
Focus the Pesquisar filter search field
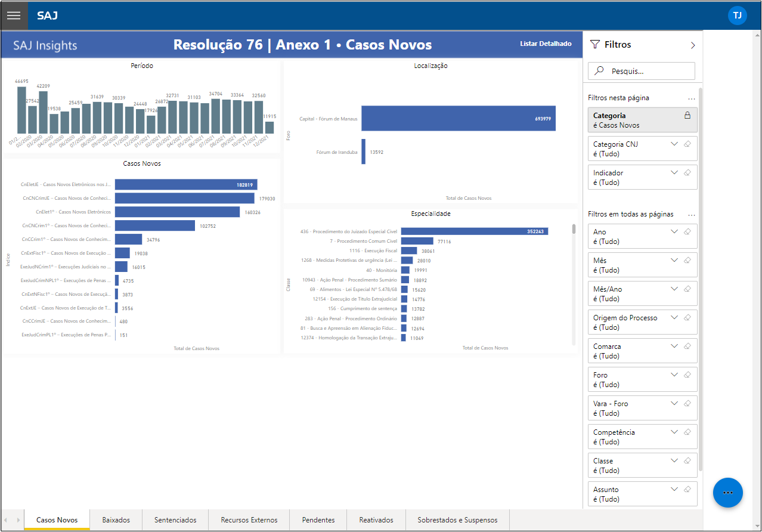pos(642,71)
